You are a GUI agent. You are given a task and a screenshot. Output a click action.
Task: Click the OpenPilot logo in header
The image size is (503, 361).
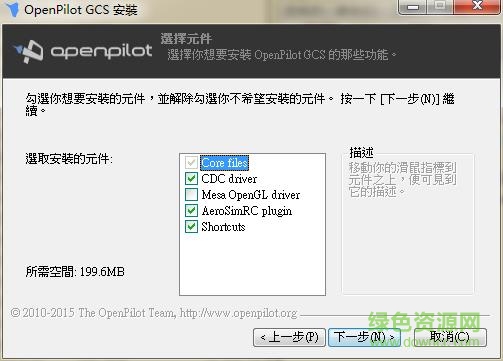(83, 51)
